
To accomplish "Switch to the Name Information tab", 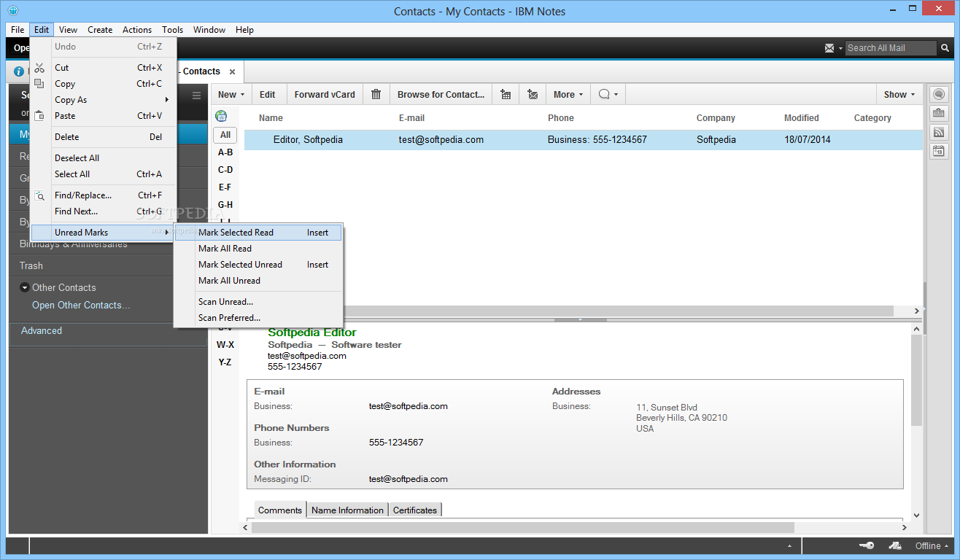I will [x=347, y=510].
